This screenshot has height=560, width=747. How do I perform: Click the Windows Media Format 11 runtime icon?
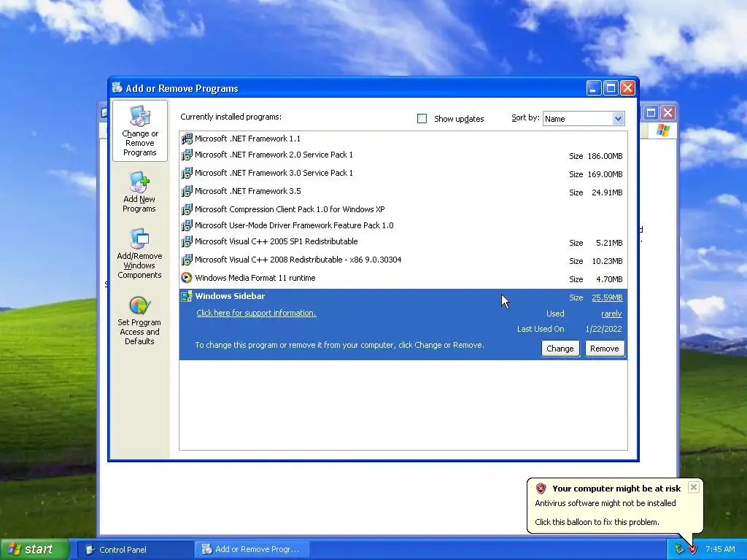pyautogui.click(x=187, y=278)
